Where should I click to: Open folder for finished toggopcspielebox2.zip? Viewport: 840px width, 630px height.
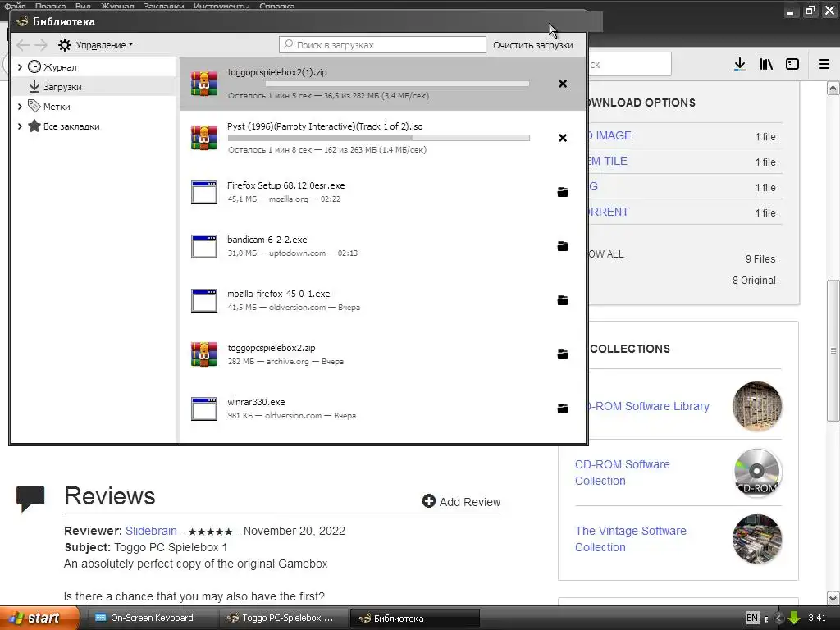(x=563, y=354)
